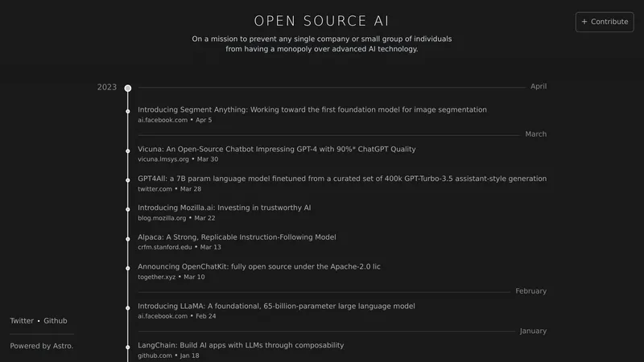The image size is (644, 362).
Task: Open the Segment Anything article
Action: coord(312,109)
